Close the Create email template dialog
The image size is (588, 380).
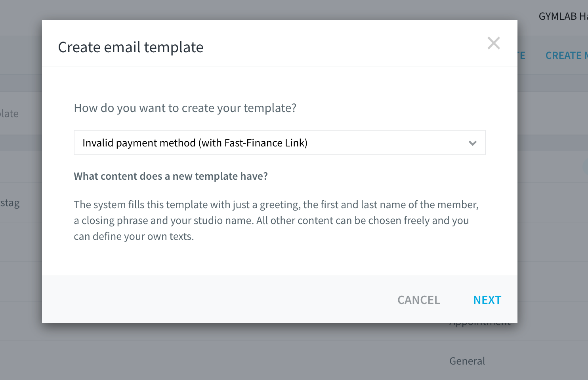tap(494, 43)
